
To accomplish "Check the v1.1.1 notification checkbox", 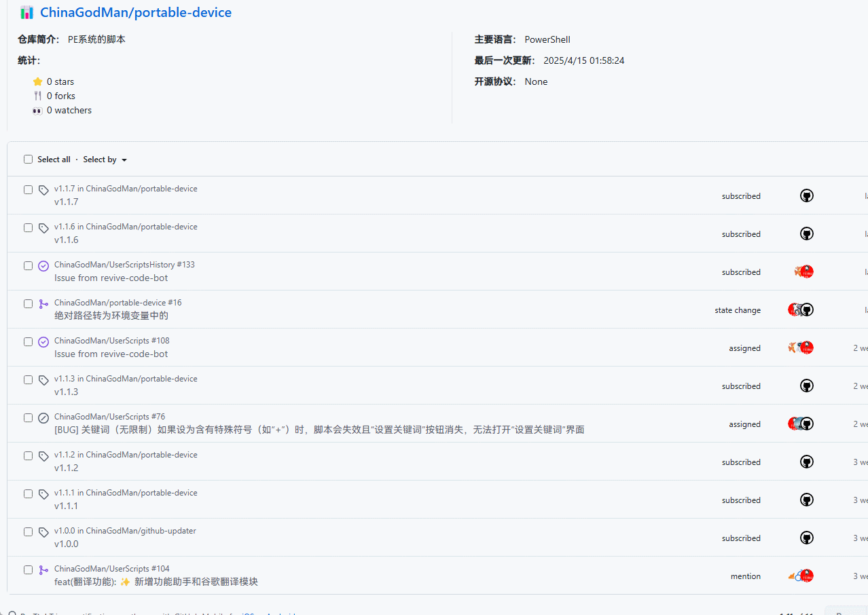I will (x=28, y=493).
